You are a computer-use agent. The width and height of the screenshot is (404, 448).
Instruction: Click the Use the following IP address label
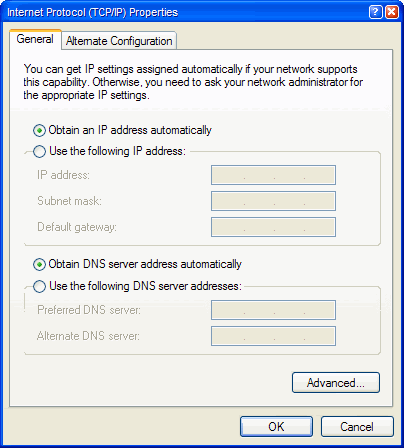tap(117, 151)
